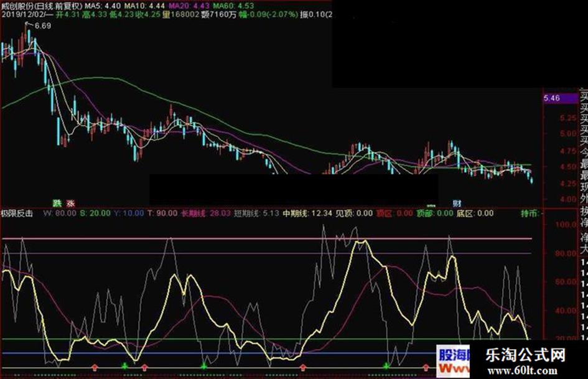588x379 pixels.
Task: Click 4.00 on the price axis
Action: 567,199
